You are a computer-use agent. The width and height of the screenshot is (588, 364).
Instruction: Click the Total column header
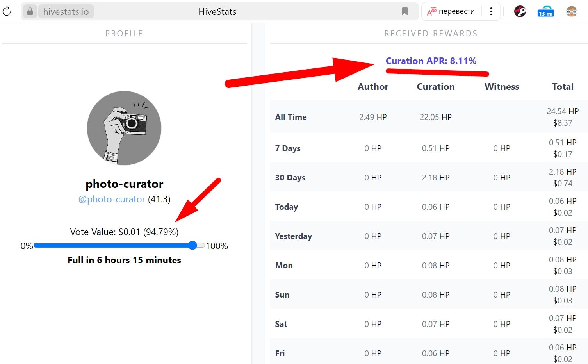563,87
